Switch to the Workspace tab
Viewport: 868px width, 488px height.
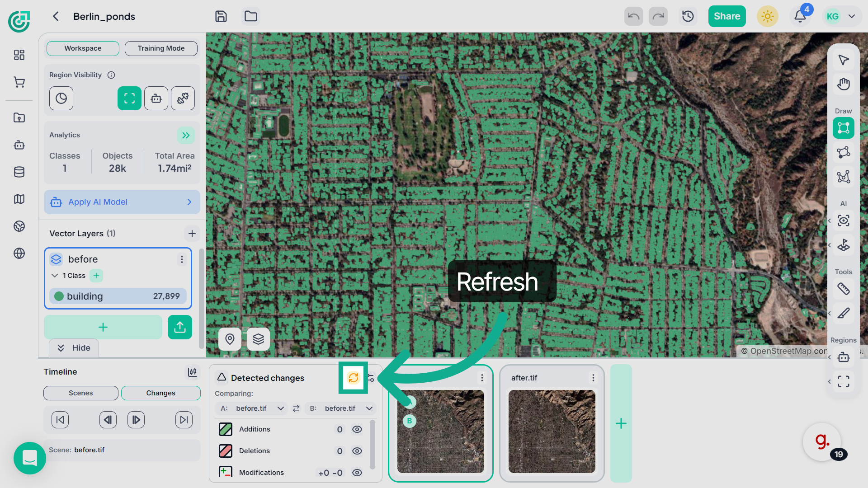pos(83,48)
